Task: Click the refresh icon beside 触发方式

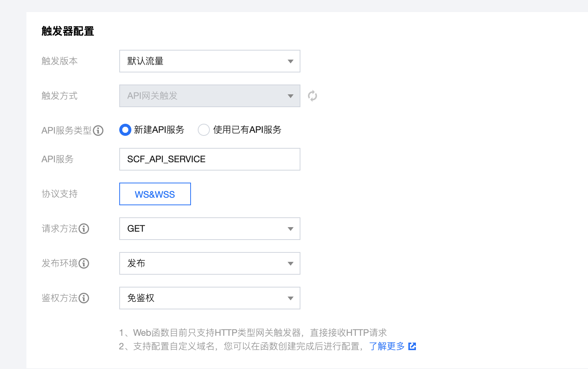Action: [312, 96]
